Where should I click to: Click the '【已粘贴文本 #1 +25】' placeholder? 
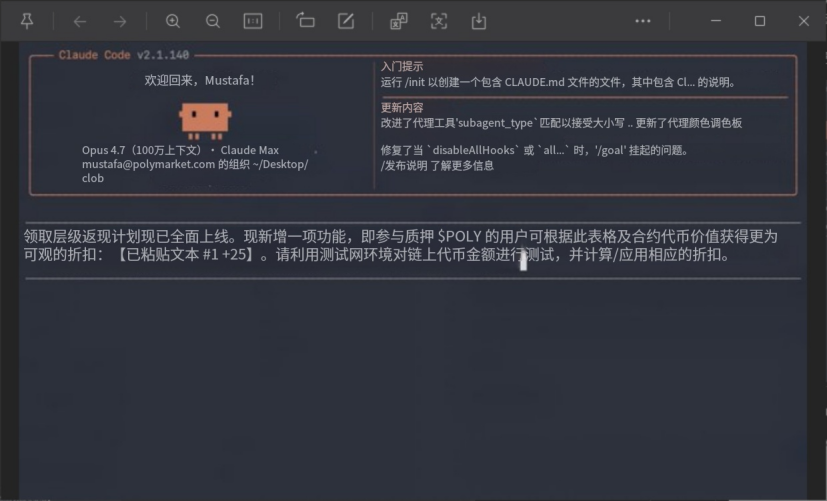pyautogui.click(x=186, y=255)
